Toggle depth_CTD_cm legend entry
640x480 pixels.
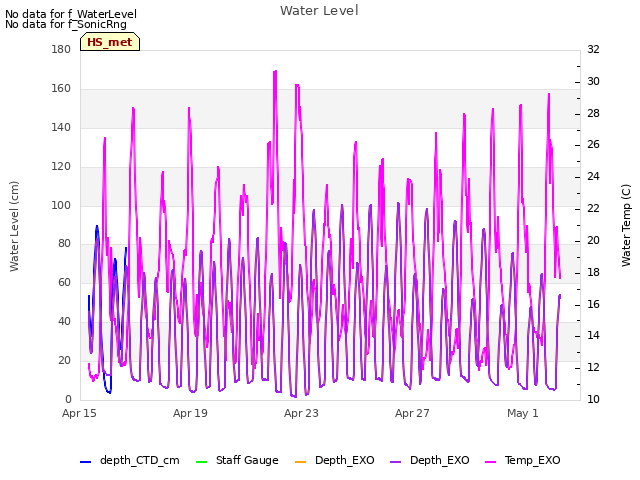[130, 460]
